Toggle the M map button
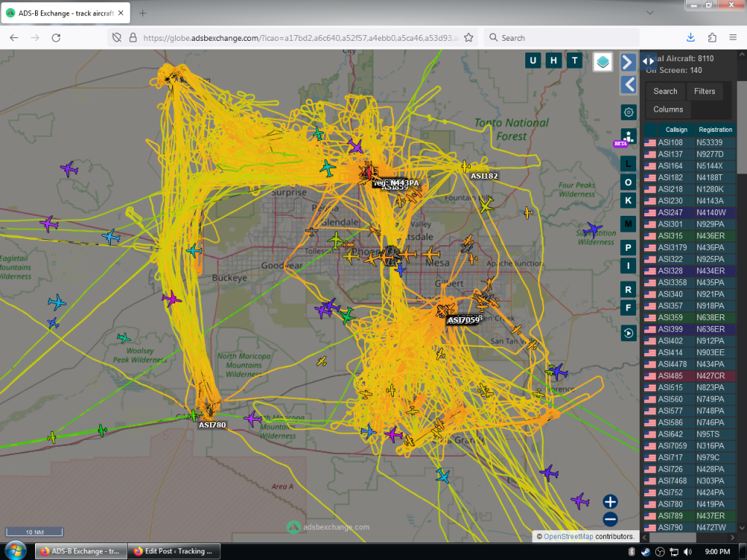Screen dimensions: 747x560 628,224
